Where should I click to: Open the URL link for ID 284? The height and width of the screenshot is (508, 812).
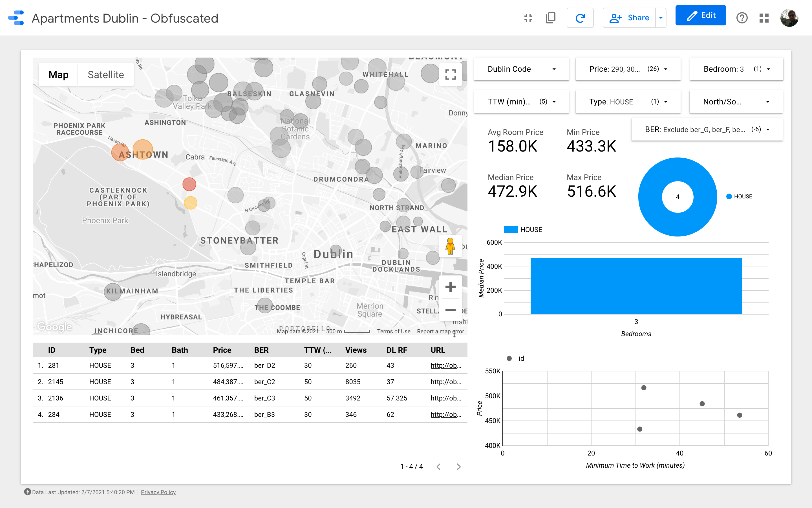pos(445,415)
